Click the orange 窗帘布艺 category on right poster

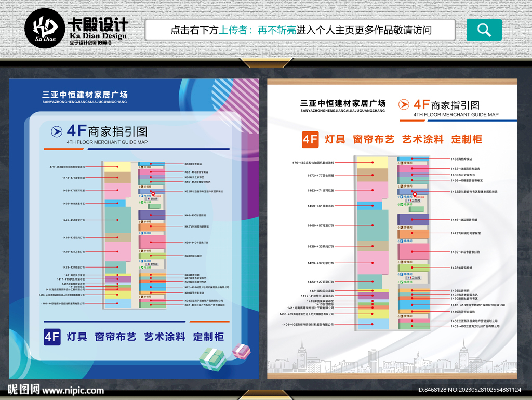coord(374,139)
